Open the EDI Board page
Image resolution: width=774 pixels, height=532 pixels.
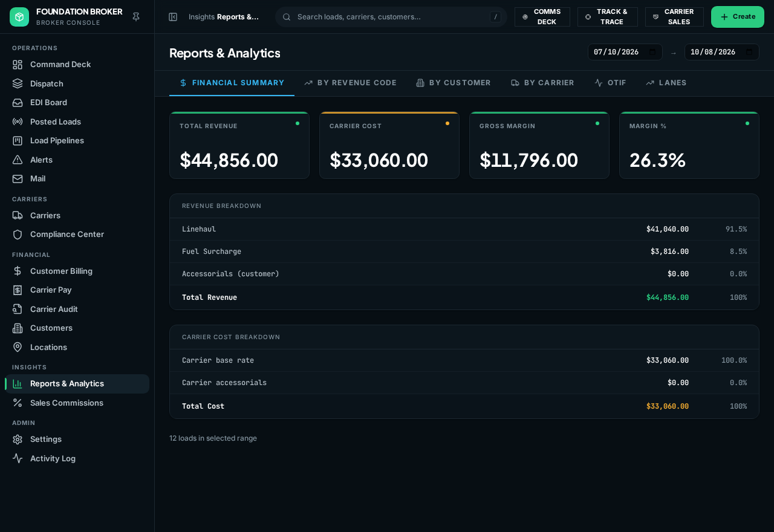click(x=77, y=102)
